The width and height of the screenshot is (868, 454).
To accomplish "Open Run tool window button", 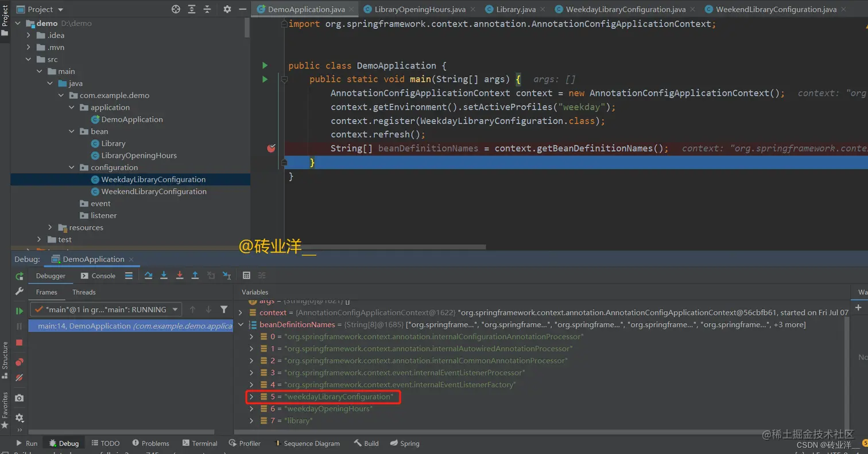I will (26, 443).
